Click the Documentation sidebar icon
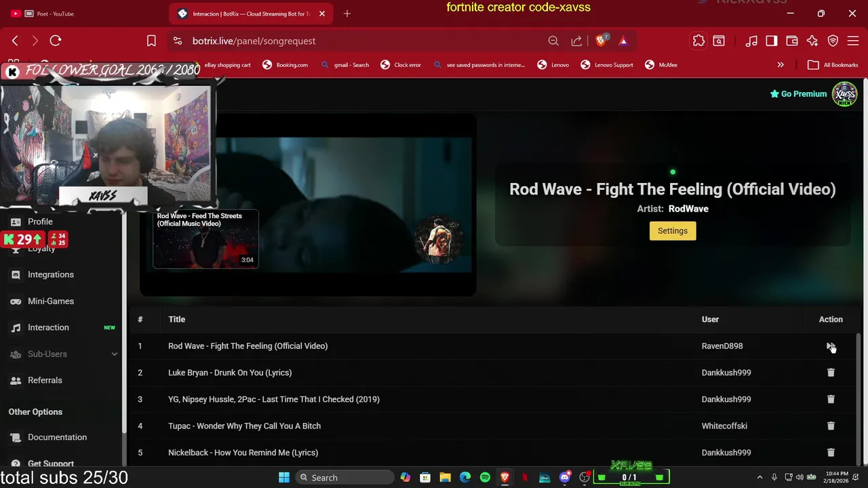Screen dimensions: 868x488 click(x=16, y=437)
